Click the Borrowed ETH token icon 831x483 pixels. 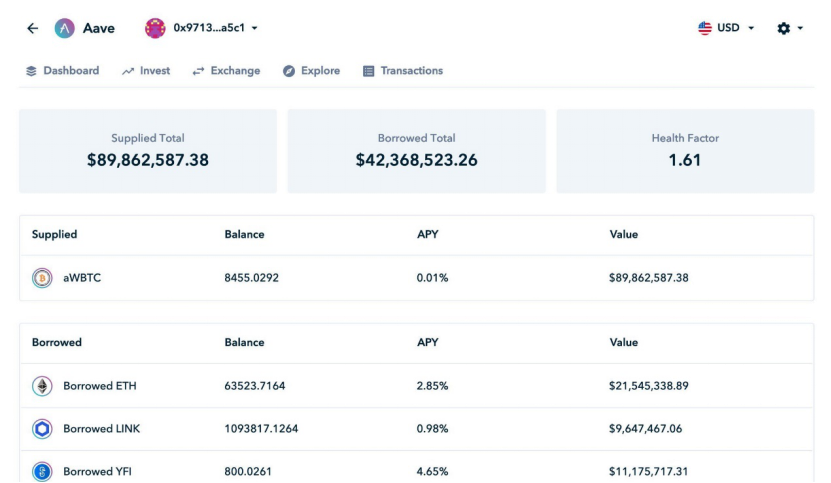tap(42, 386)
